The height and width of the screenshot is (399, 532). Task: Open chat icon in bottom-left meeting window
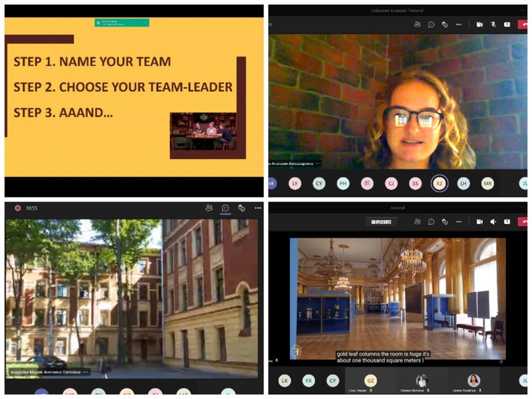click(x=225, y=208)
